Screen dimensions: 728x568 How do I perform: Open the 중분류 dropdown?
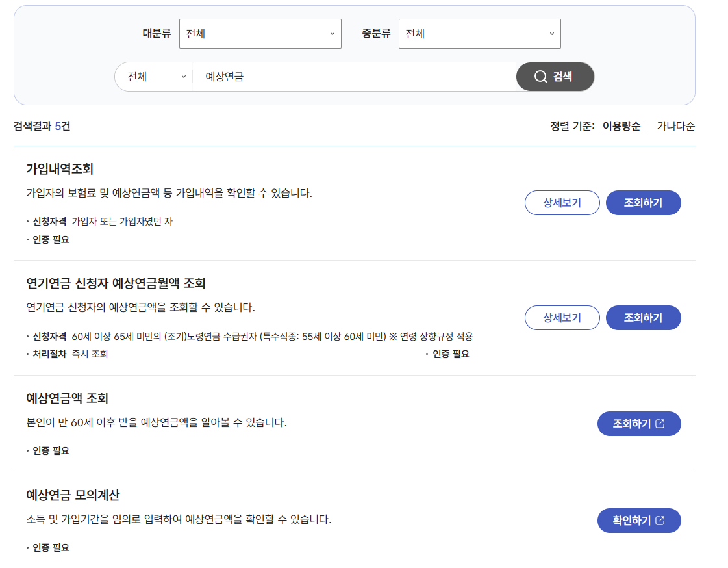click(x=479, y=34)
